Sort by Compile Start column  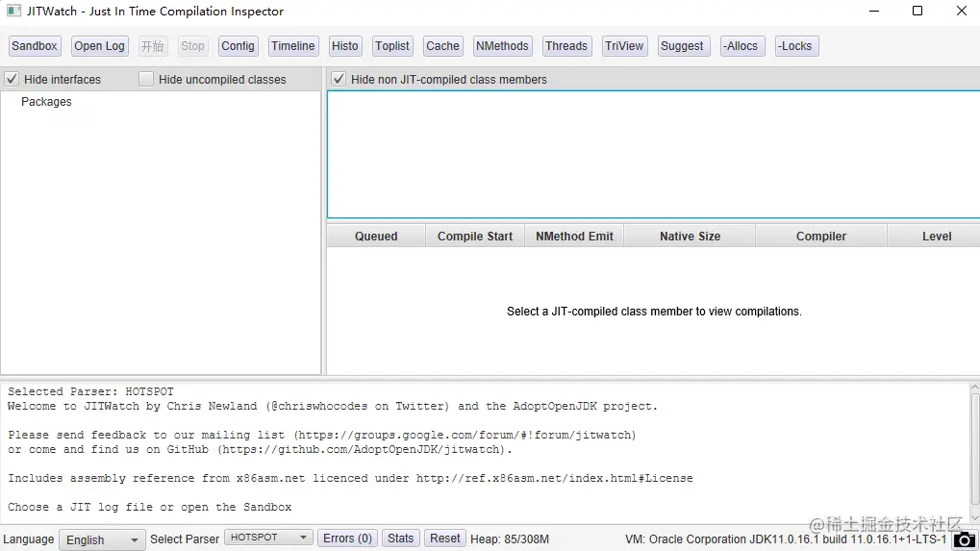pyautogui.click(x=475, y=237)
